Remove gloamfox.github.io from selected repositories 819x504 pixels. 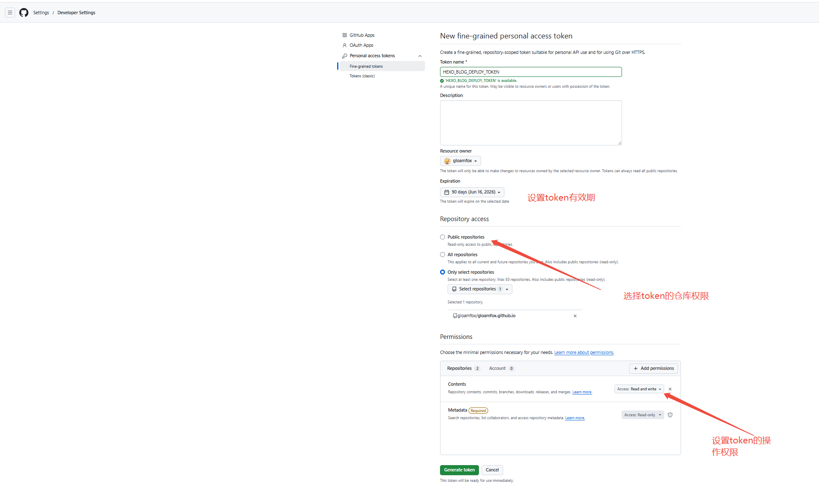pyautogui.click(x=575, y=316)
